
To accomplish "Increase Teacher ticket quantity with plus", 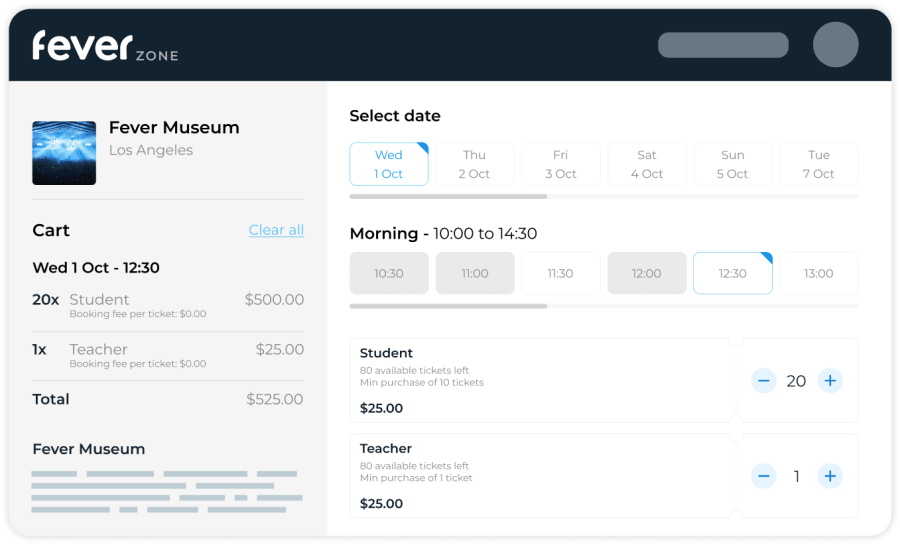I will click(830, 476).
